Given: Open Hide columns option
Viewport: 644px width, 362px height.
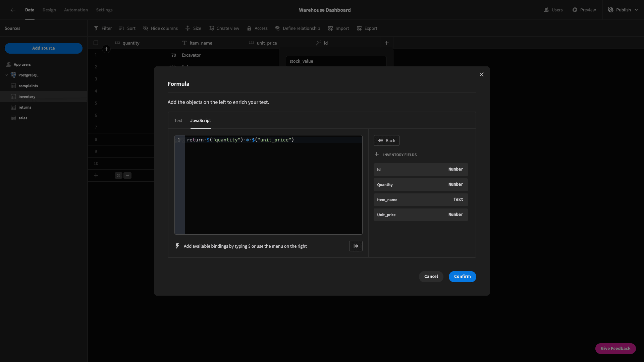Looking at the screenshot, I should click(160, 28).
